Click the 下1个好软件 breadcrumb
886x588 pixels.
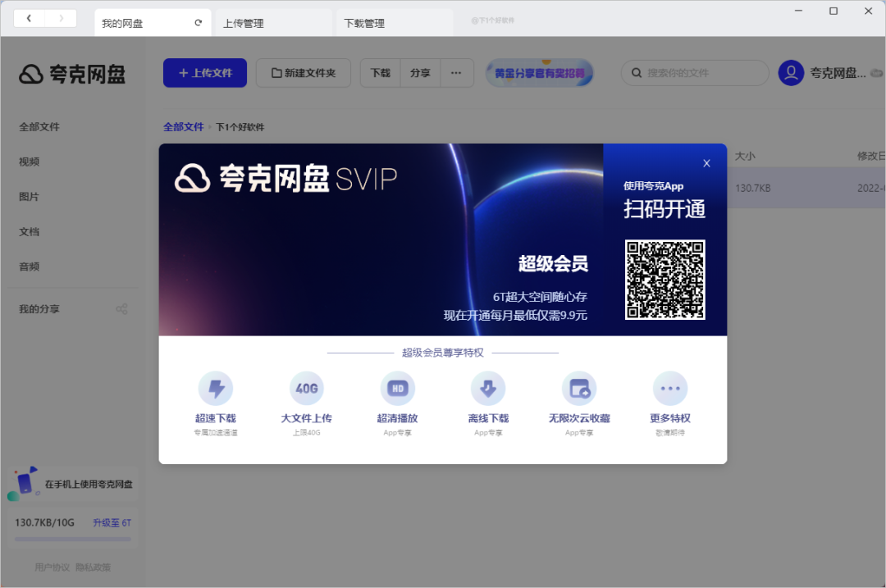click(240, 127)
